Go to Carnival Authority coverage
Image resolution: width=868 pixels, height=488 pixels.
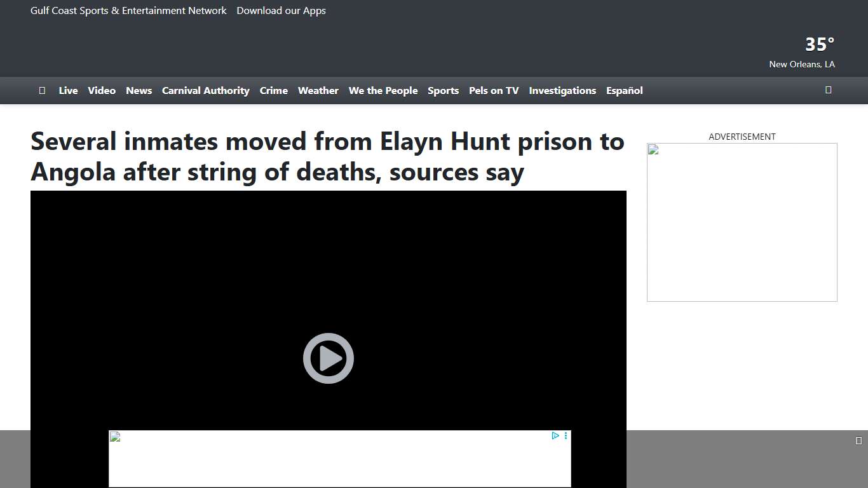[205, 90]
